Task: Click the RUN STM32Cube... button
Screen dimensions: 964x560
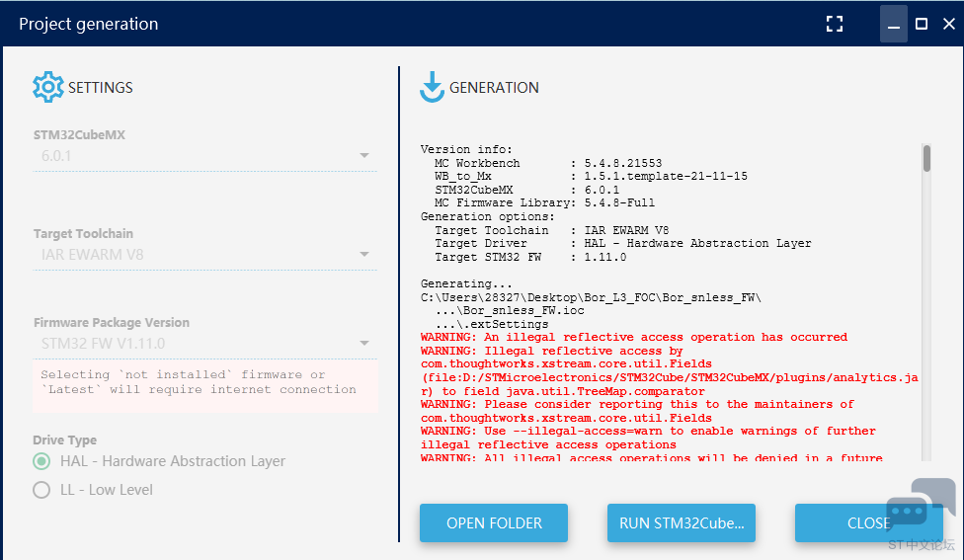Action: click(x=682, y=523)
